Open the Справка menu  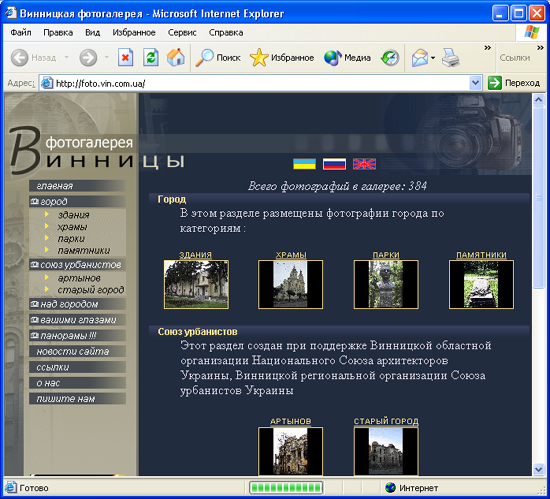pos(226,33)
